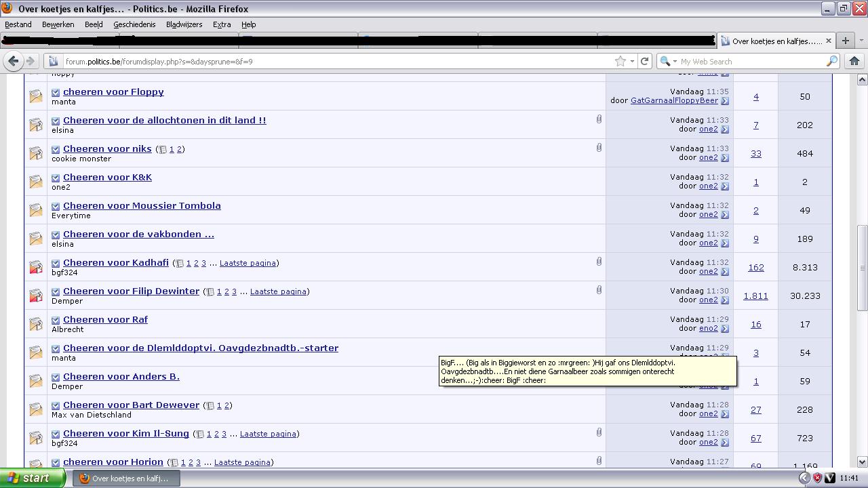868x488 pixels.
Task: Click the search magnifier icon in My Web Search
Action: tap(832, 61)
